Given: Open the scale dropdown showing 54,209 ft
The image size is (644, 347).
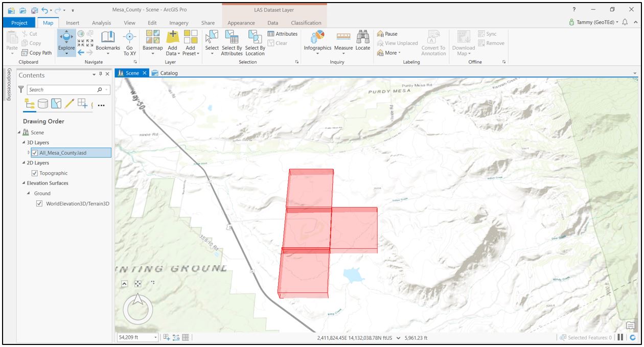Looking at the screenshot, I should click(155, 337).
